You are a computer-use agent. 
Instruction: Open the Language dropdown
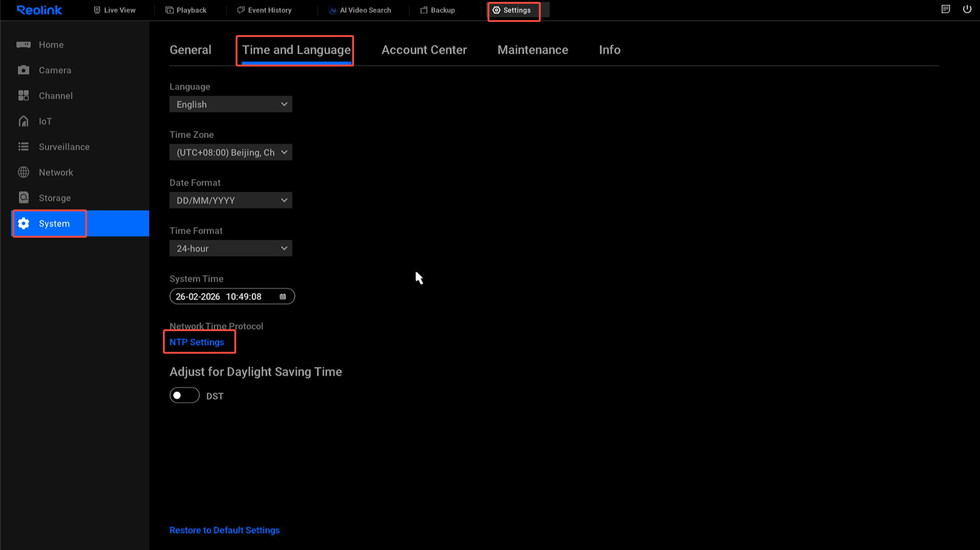(x=231, y=104)
